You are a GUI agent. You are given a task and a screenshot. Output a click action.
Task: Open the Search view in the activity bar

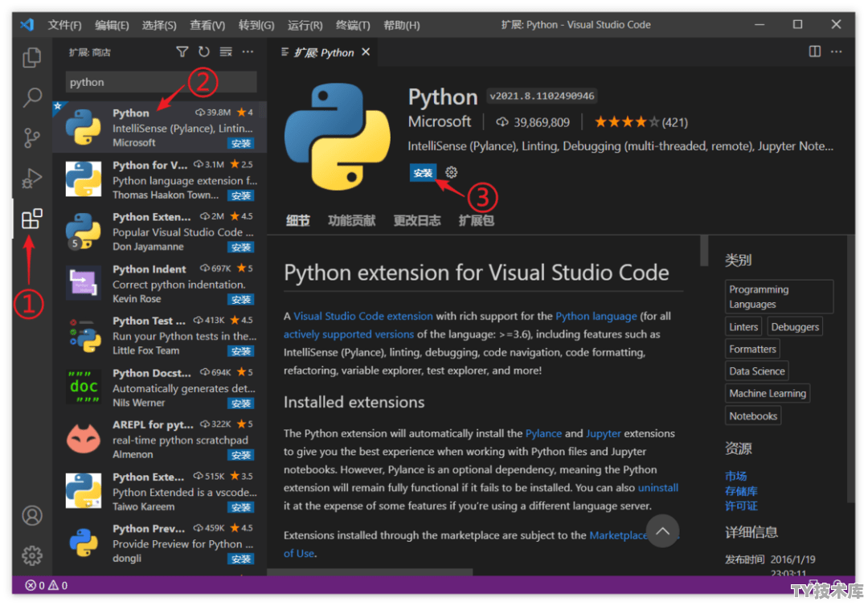tap(31, 98)
